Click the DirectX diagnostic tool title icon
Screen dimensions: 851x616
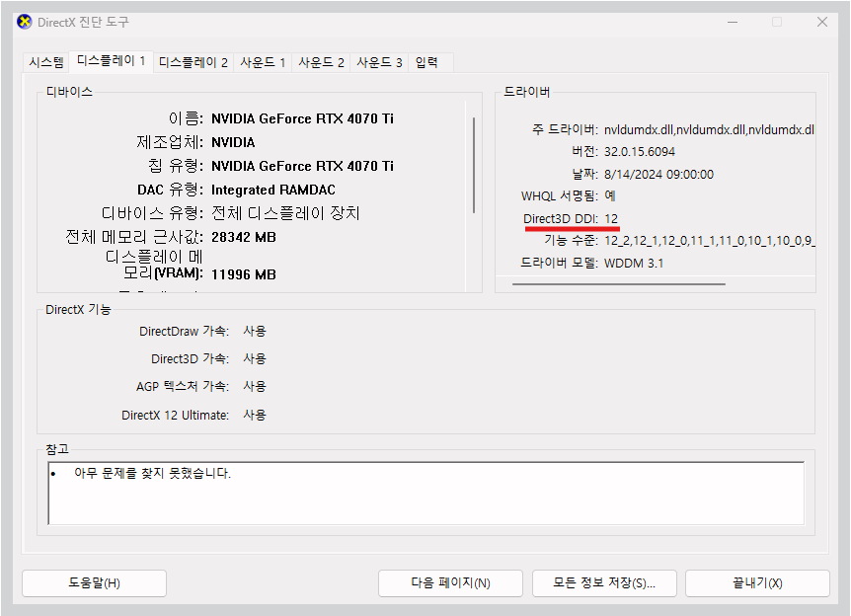tap(25, 23)
